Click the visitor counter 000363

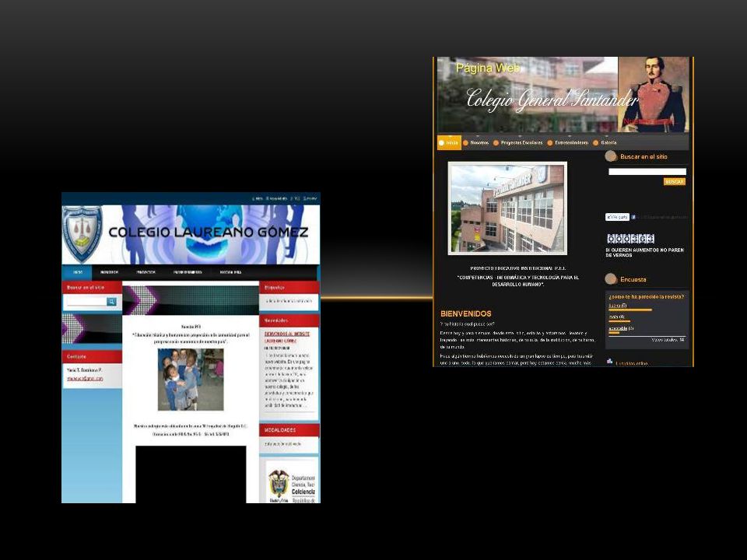coord(630,239)
